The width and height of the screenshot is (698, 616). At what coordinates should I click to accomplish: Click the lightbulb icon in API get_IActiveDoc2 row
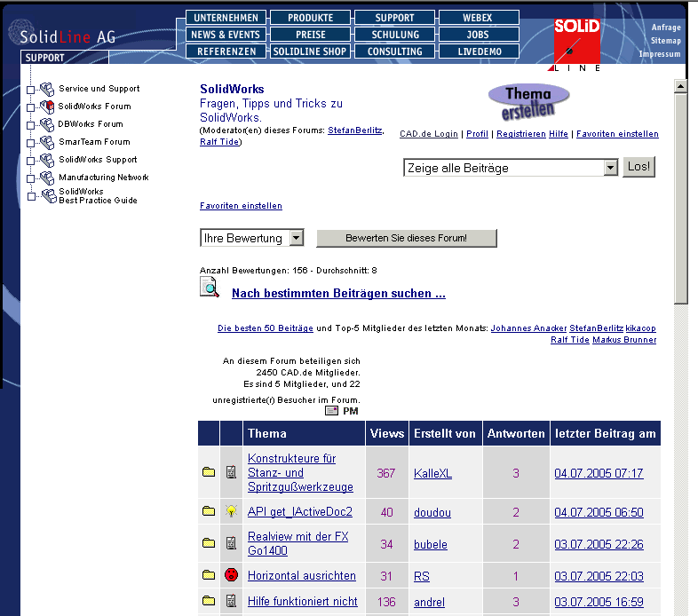(231, 511)
